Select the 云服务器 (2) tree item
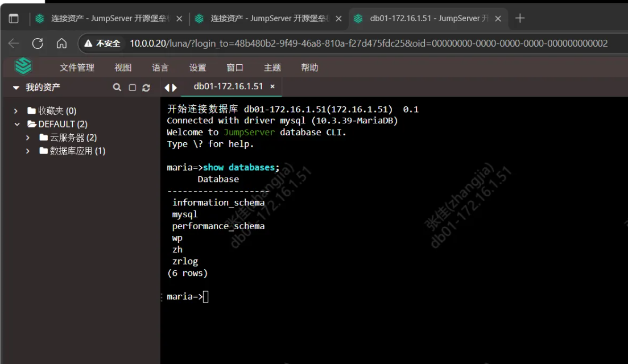 point(68,138)
